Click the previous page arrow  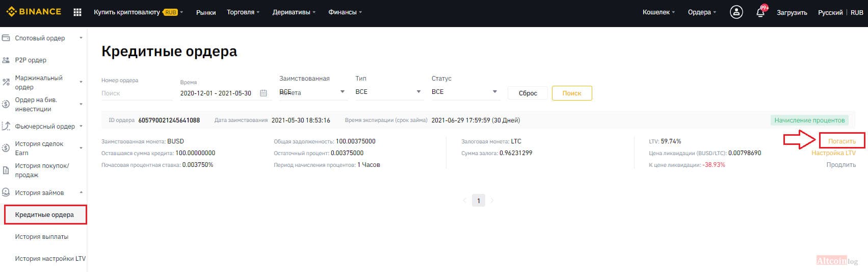tap(464, 201)
